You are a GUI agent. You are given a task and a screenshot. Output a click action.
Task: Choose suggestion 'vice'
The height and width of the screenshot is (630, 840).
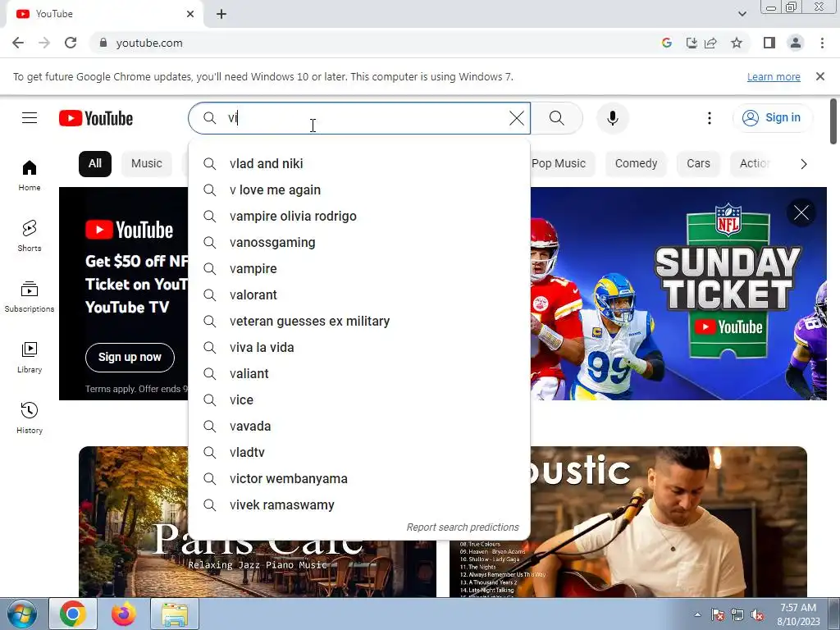tap(359, 399)
